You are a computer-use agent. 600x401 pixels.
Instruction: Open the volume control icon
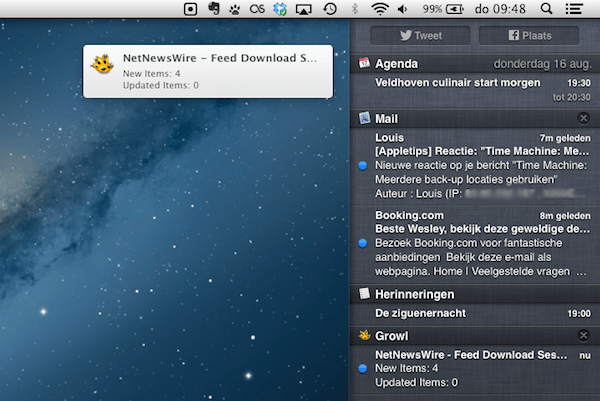tap(403, 9)
